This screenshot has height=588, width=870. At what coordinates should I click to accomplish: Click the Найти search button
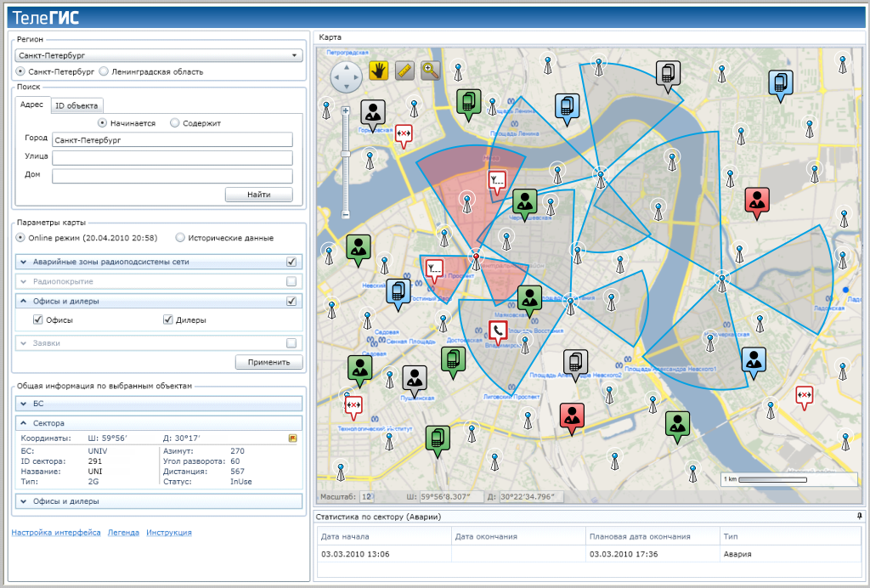258,195
